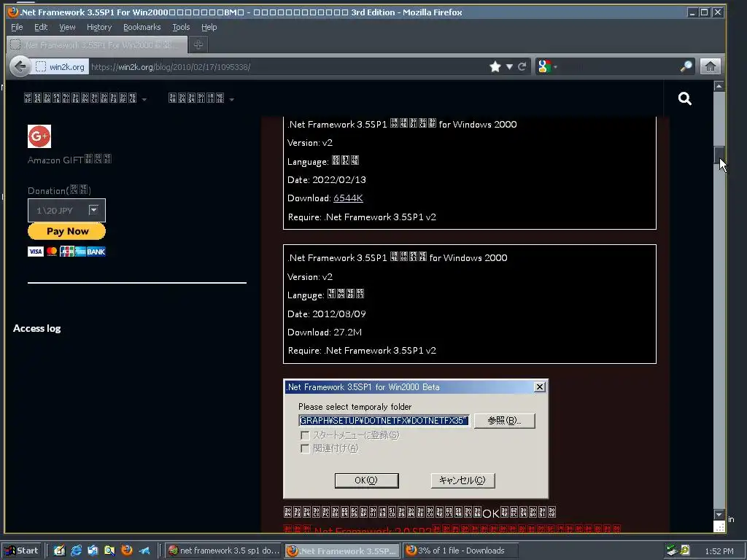Image resolution: width=747 pixels, height=560 pixels.
Task: Open the View menu
Action: (67, 27)
